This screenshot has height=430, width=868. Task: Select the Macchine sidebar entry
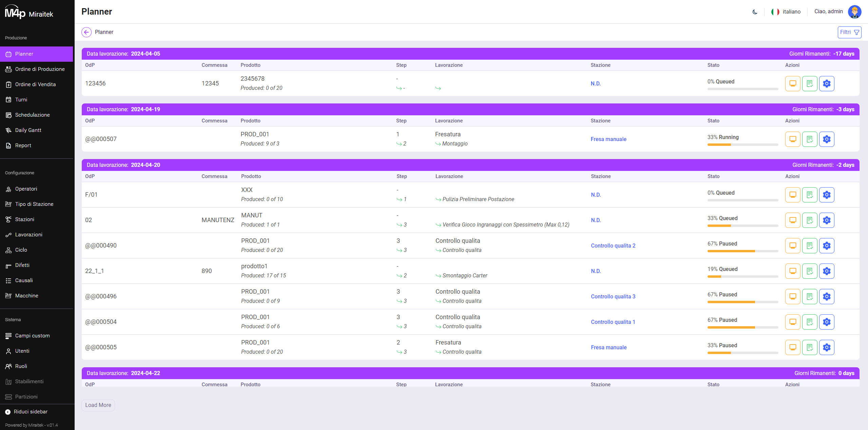pos(26,296)
